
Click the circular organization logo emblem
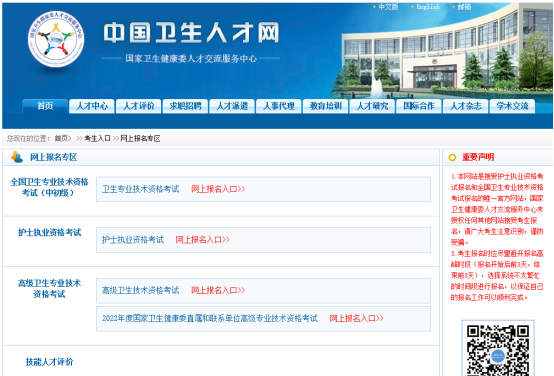[56, 39]
